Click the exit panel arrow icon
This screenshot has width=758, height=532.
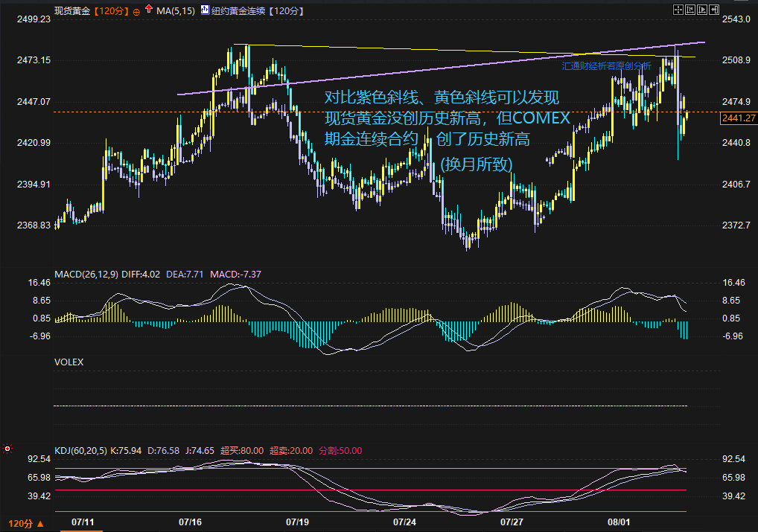pos(716,10)
